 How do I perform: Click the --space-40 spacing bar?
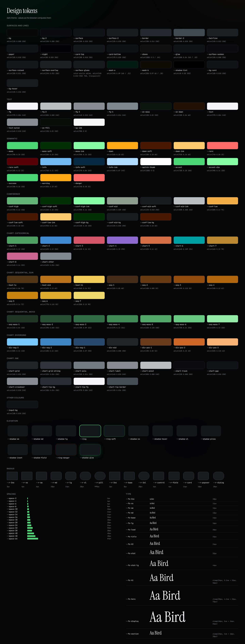coord(31,533)
